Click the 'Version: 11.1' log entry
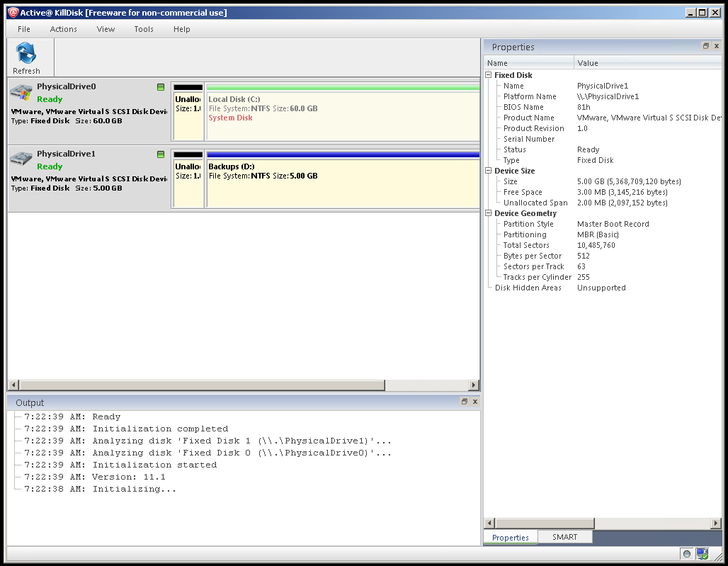This screenshot has width=728, height=566. 95,477
